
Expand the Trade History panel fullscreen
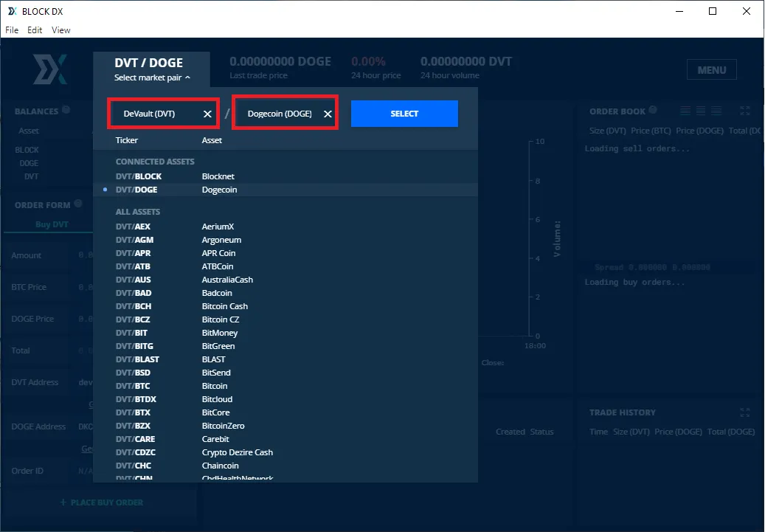point(744,412)
